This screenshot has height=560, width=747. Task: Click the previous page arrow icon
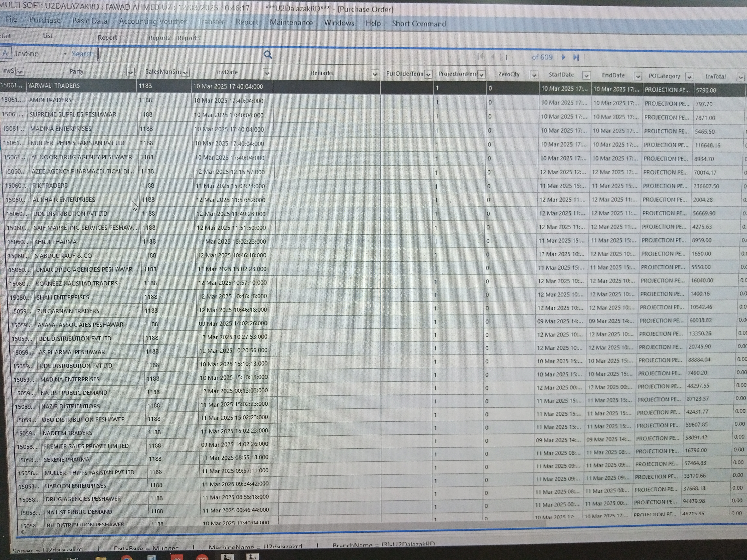coord(493,57)
